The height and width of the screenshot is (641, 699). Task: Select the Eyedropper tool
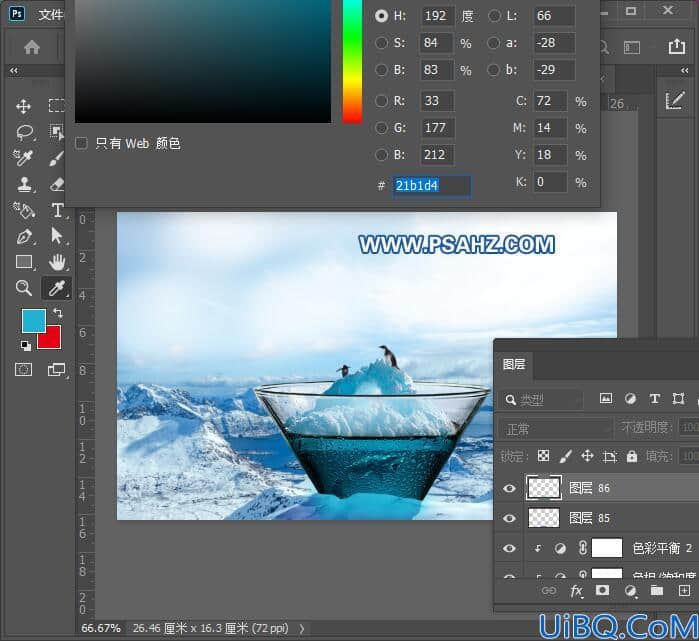coord(57,288)
